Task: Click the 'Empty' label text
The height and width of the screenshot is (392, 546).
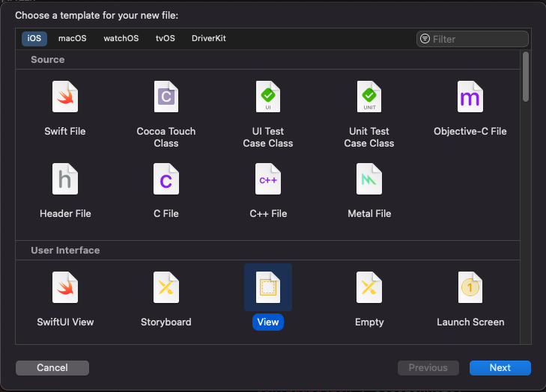Action: click(369, 322)
